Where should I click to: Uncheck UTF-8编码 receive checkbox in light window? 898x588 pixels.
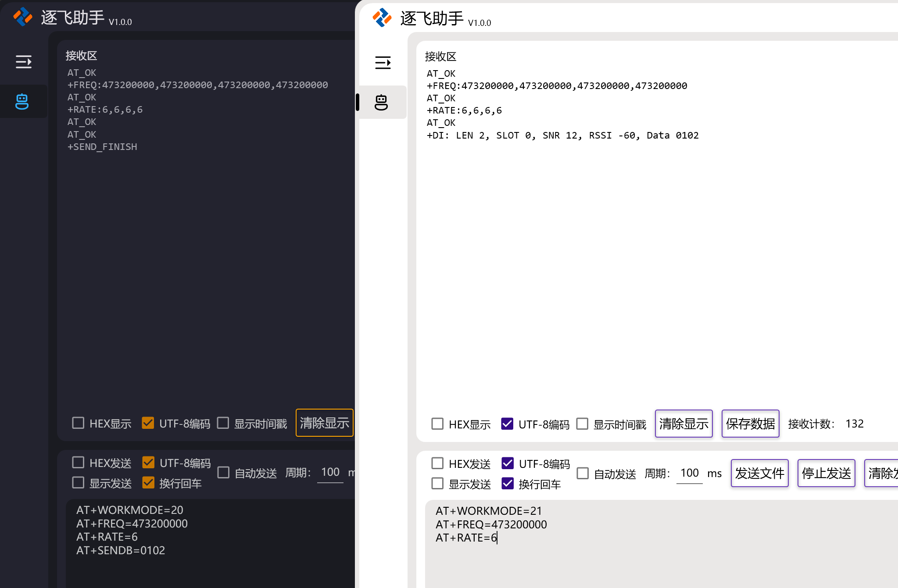(x=508, y=424)
